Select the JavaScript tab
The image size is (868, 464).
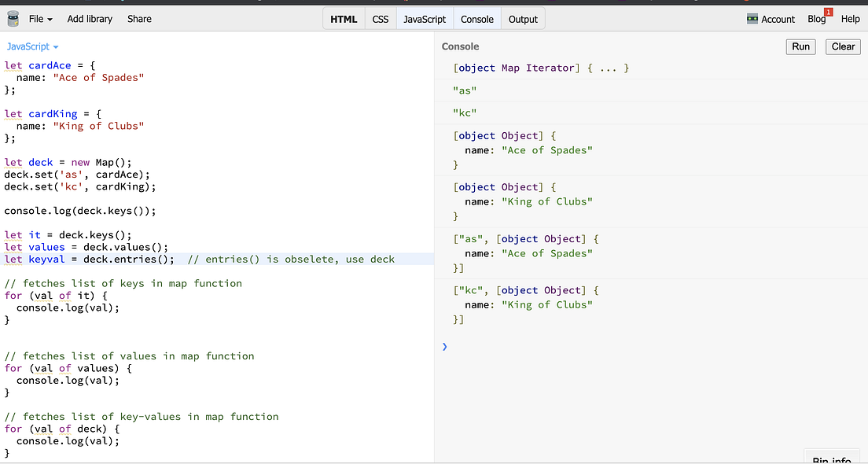[x=425, y=18]
